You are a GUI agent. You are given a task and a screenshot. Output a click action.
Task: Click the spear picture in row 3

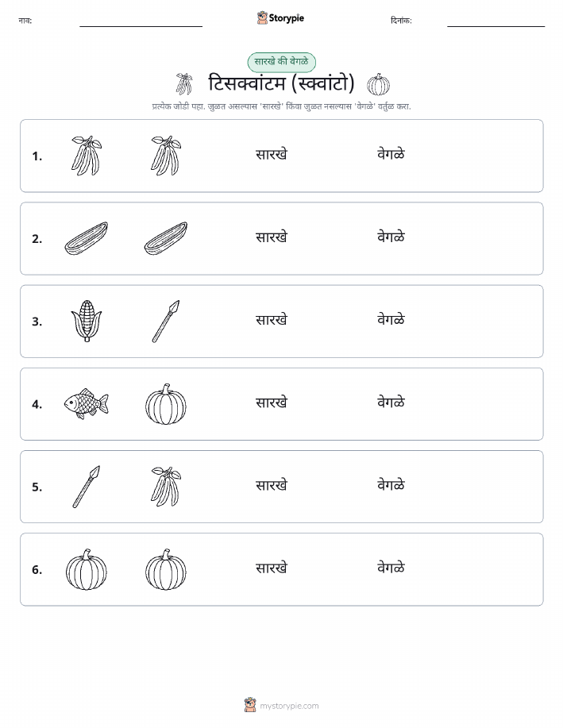click(166, 322)
